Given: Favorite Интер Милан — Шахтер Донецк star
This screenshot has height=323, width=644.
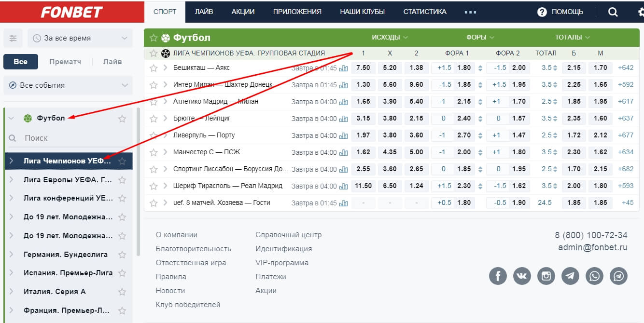Looking at the screenshot, I should (x=154, y=85).
